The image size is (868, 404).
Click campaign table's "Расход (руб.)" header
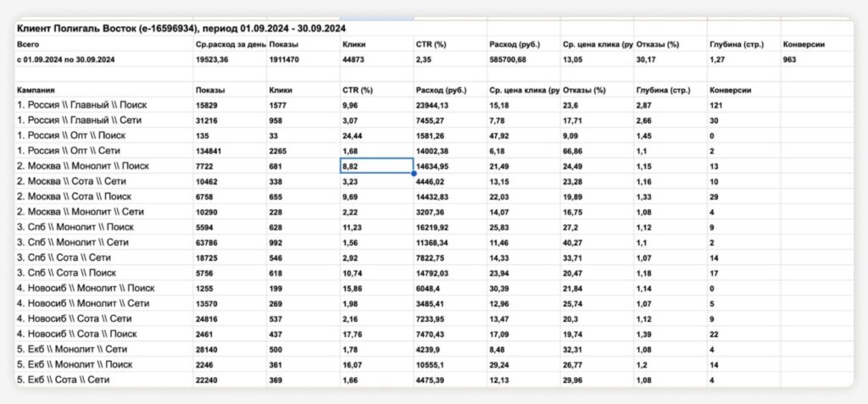tap(443, 90)
